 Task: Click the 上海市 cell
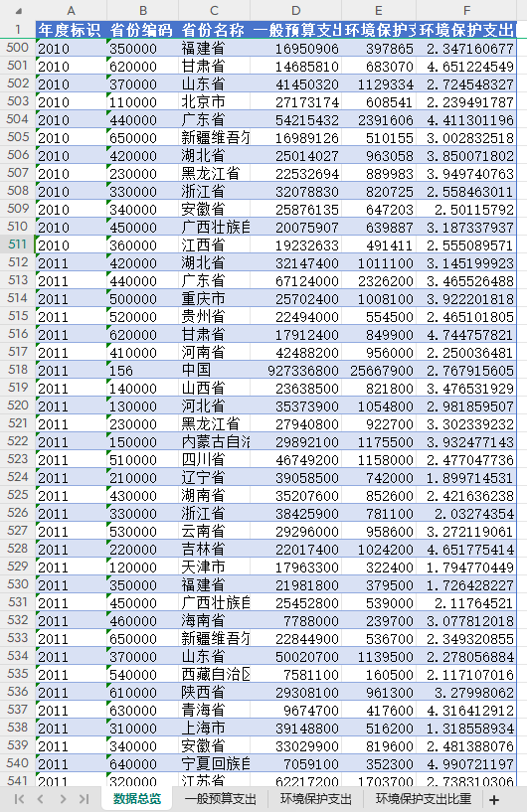(214, 729)
